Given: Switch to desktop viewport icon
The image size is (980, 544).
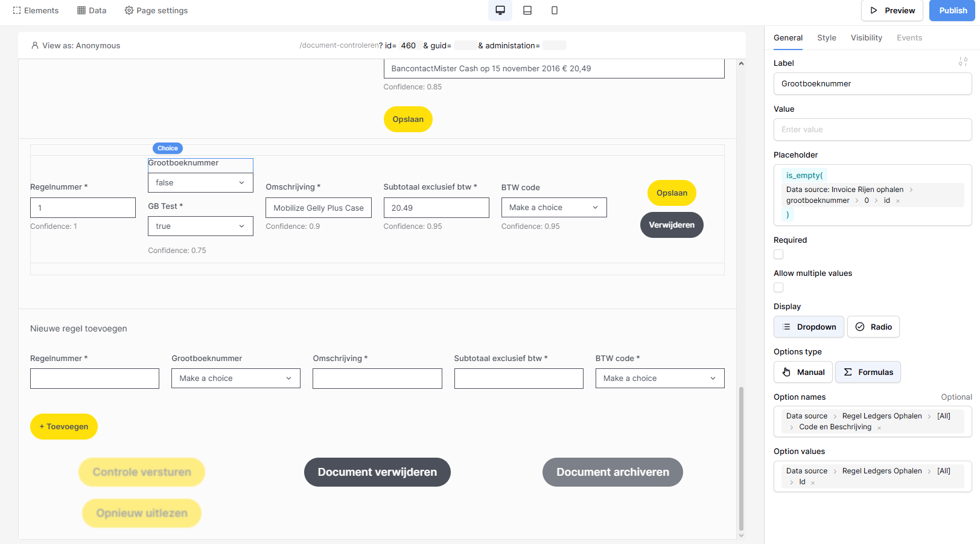Looking at the screenshot, I should (500, 10).
